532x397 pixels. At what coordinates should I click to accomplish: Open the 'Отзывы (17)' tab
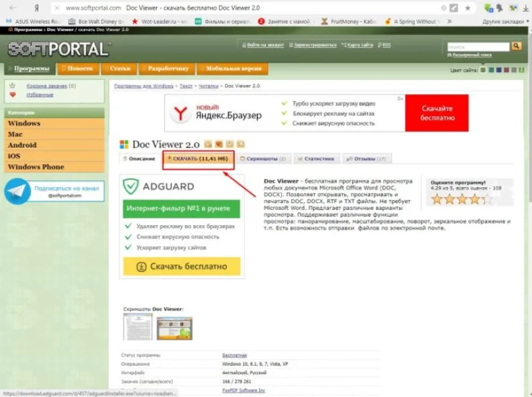[x=366, y=159]
